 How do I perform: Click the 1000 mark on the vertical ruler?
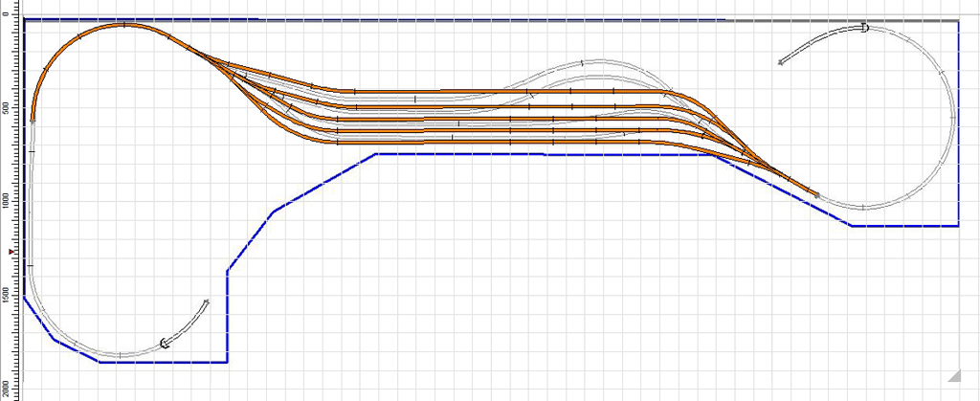pyautogui.click(x=8, y=201)
